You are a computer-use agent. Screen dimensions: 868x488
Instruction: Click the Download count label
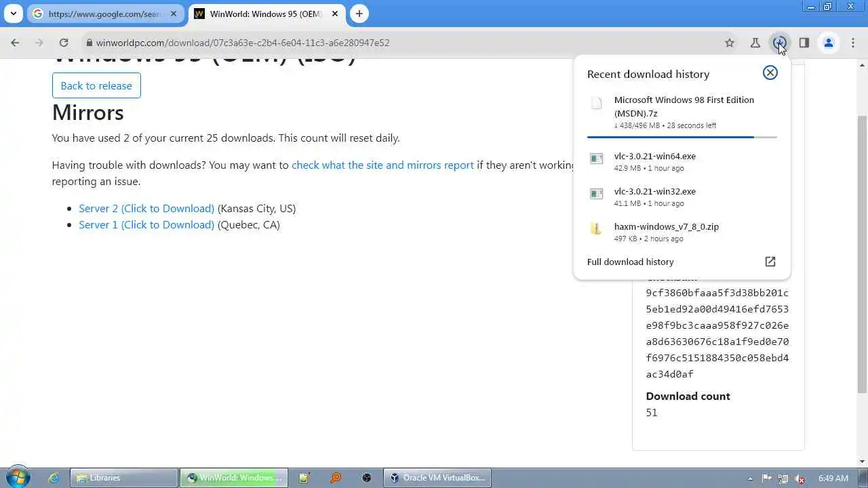pyautogui.click(x=688, y=396)
